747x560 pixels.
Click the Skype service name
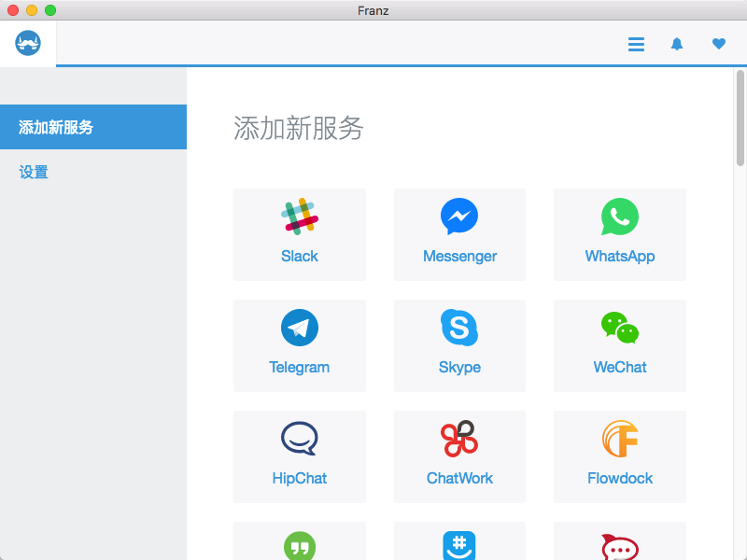pyautogui.click(x=459, y=367)
